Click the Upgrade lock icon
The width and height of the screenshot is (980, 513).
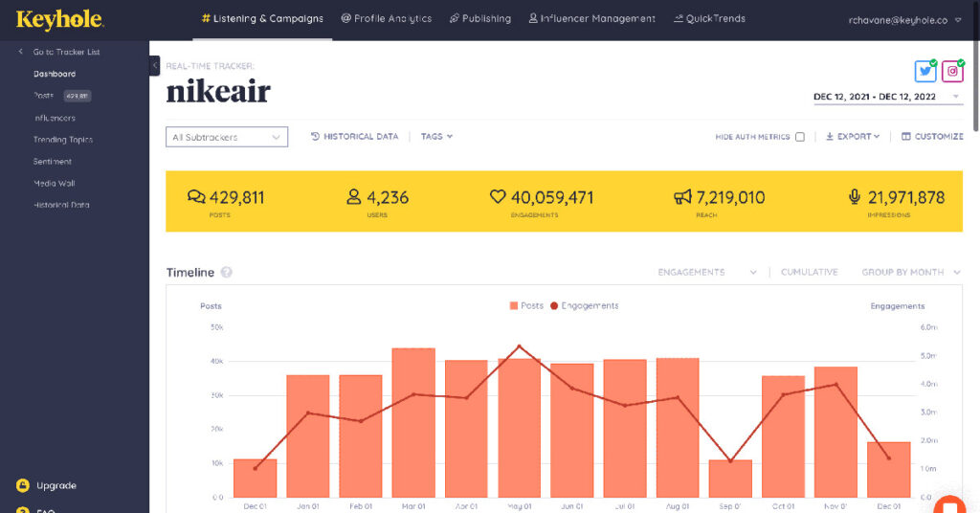point(22,485)
